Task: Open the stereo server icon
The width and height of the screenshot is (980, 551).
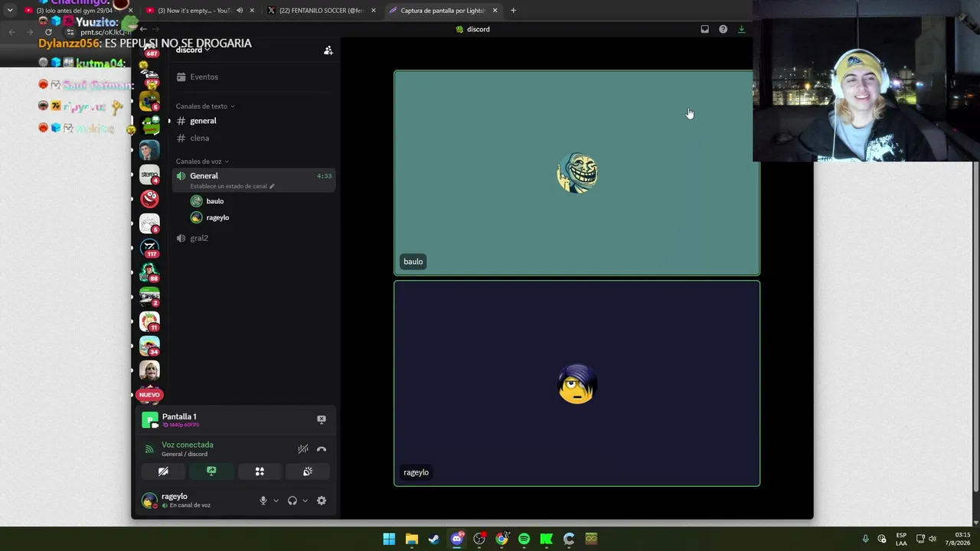Action: (149, 174)
